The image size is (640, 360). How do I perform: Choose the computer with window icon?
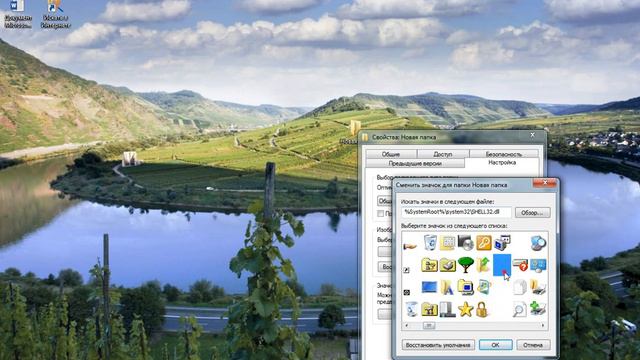click(x=502, y=242)
